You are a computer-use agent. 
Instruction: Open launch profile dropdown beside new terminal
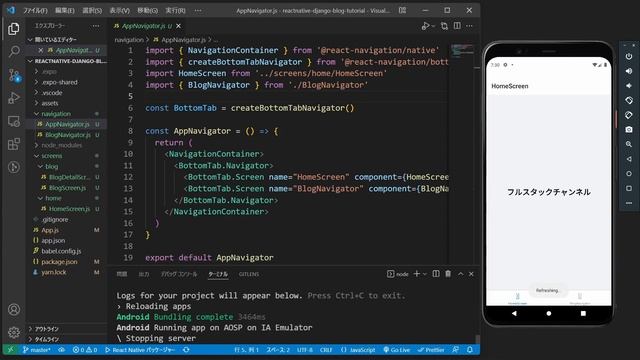tap(425, 274)
